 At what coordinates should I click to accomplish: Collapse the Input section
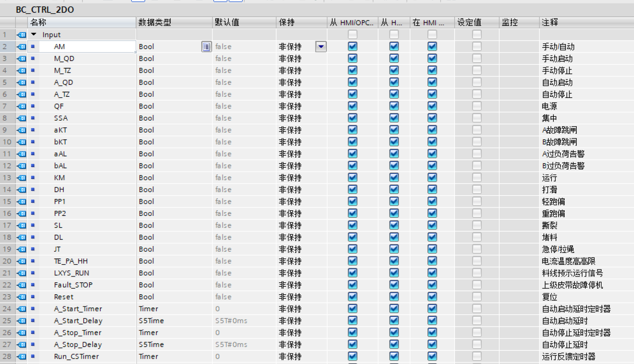click(x=34, y=35)
